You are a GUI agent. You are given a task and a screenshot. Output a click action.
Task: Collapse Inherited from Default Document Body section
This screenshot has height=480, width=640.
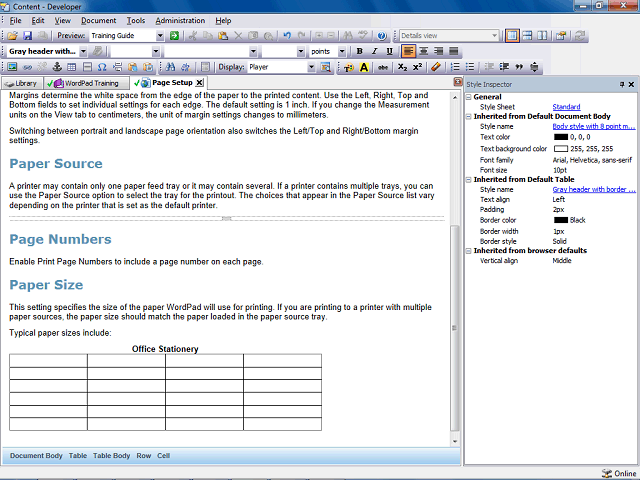tap(469, 117)
